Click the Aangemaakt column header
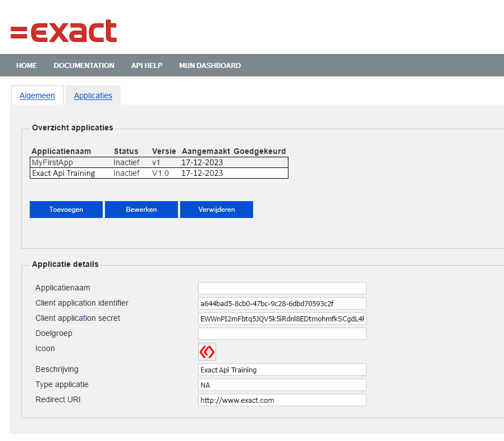 point(206,151)
